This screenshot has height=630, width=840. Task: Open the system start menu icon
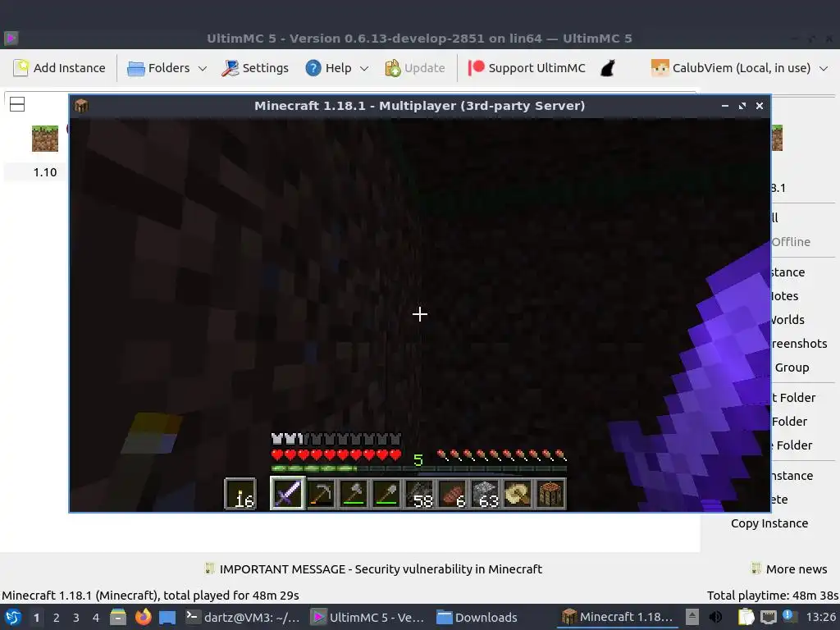pyautogui.click(x=13, y=617)
